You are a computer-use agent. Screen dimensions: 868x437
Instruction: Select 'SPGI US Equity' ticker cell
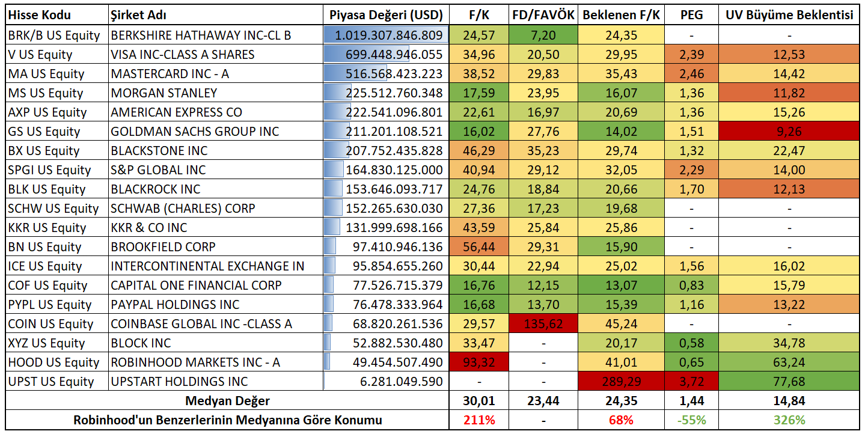[x=57, y=170]
